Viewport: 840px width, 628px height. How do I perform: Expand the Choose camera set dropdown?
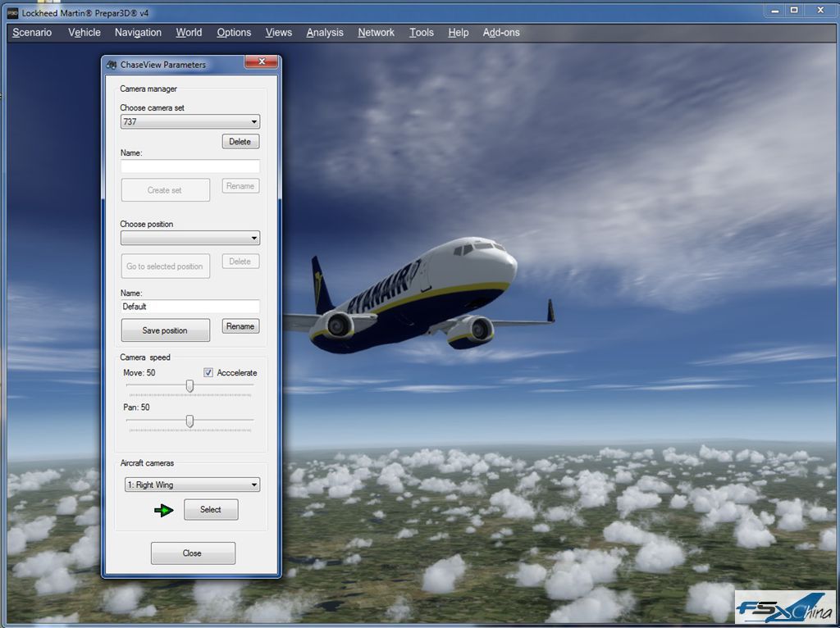(190, 121)
